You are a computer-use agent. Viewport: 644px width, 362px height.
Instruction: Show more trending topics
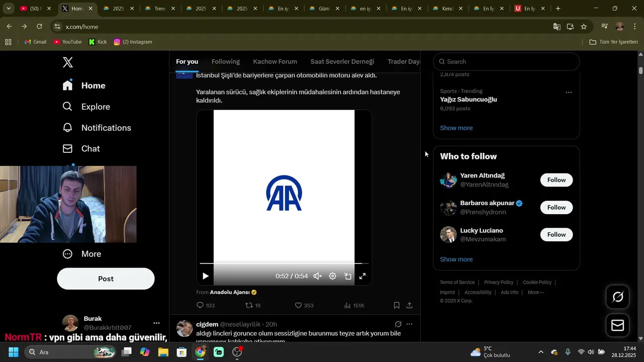[x=456, y=128]
